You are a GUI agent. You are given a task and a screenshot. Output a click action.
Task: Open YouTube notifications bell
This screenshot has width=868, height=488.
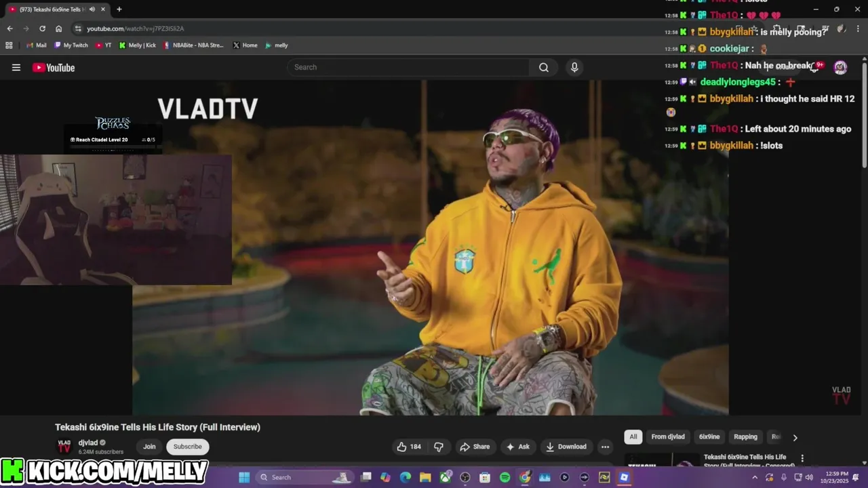[x=815, y=66]
